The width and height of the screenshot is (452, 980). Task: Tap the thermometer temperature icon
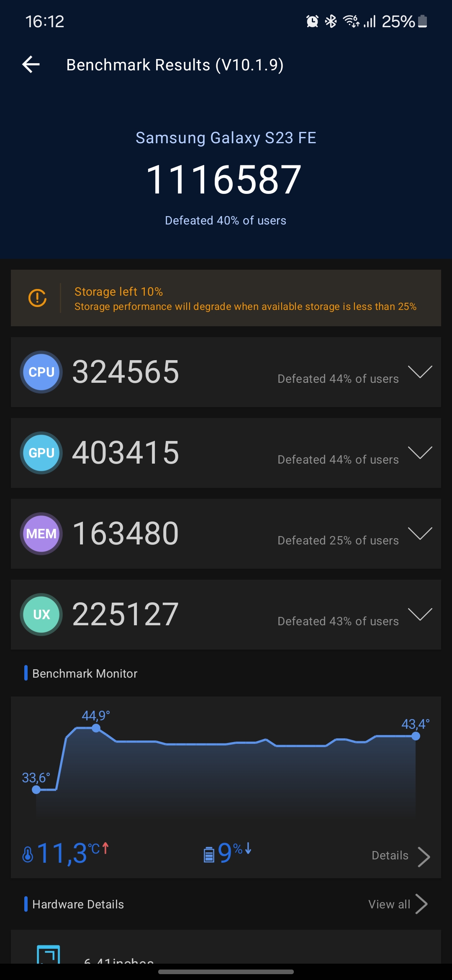click(28, 854)
